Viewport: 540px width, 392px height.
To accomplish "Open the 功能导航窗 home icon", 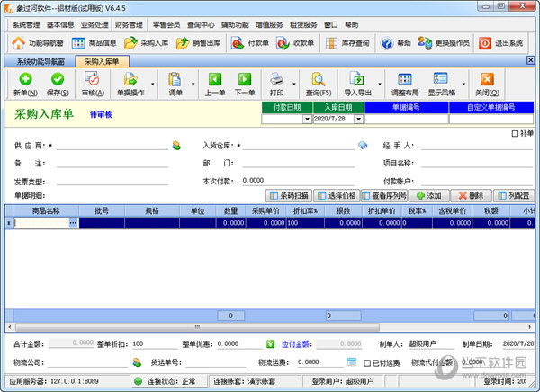I will point(18,43).
